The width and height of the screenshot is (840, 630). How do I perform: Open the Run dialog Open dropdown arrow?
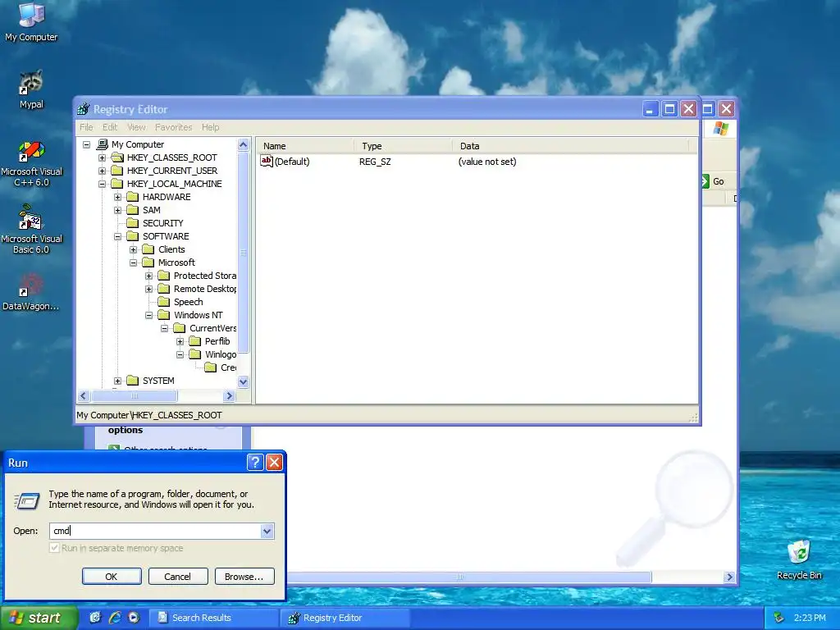point(267,531)
